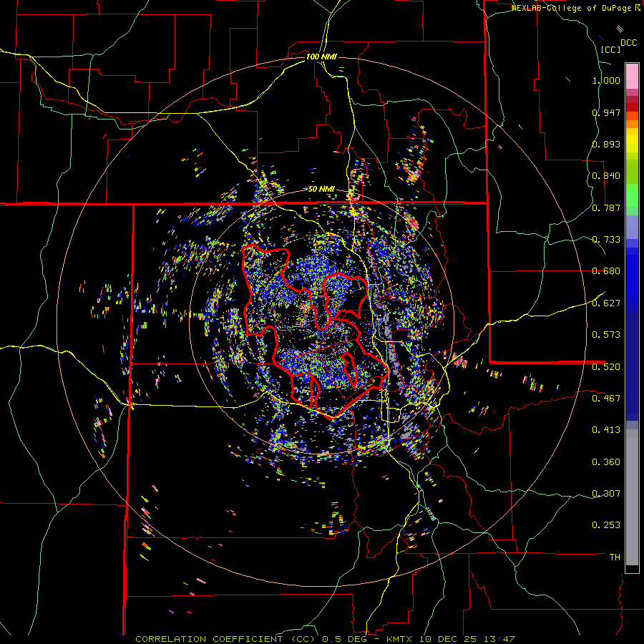Click the 0.253 legend value
The height and width of the screenshot is (644, 644).
tap(606, 525)
